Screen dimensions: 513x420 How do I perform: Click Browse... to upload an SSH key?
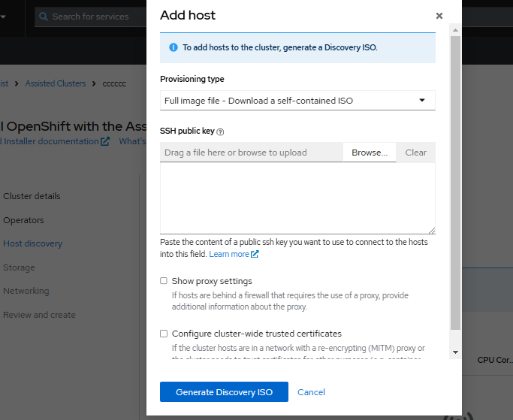369,153
